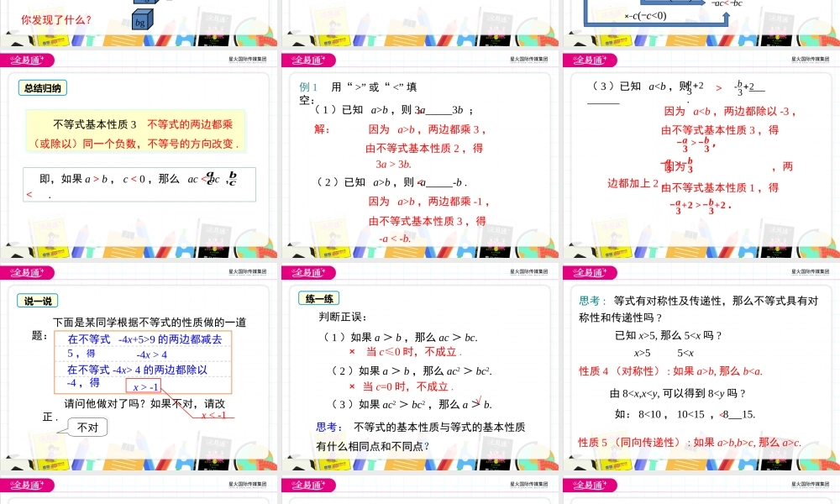
Task: Click the red check mark beside a > b
Action: (x=477, y=402)
